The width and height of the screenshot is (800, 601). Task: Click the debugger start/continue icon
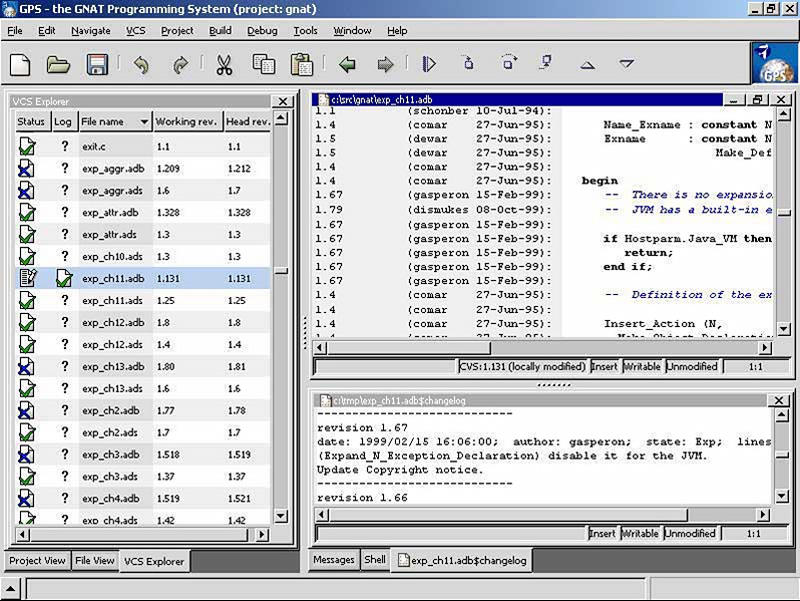[x=429, y=65]
